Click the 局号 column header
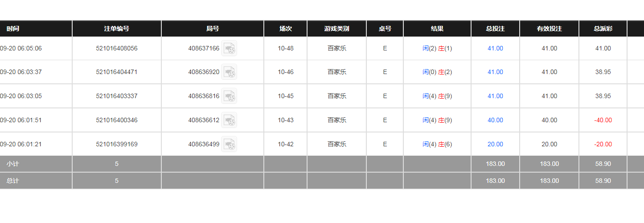Image resolution: width=644 pixels, height=223 pixels. coord(213,29)
